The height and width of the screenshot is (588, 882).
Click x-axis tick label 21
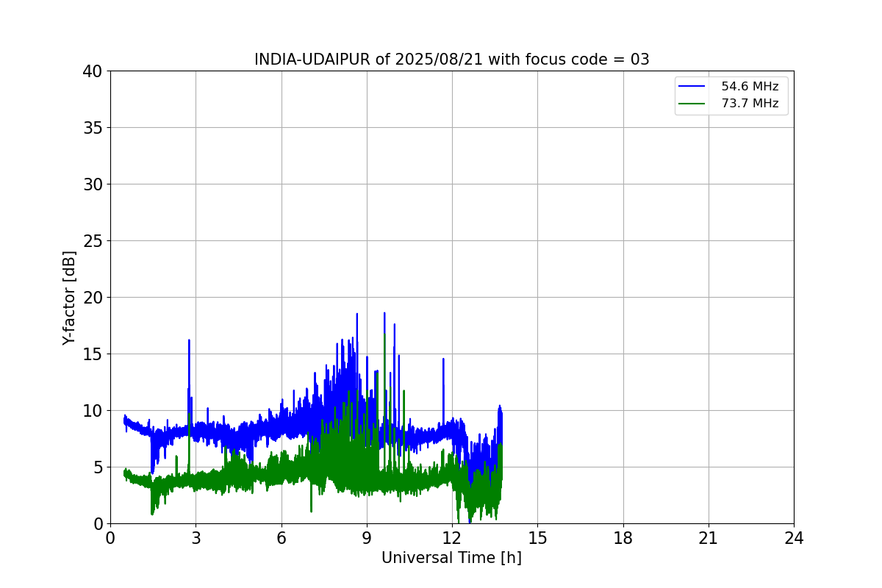pyautogui.click(x=709, y=538)
